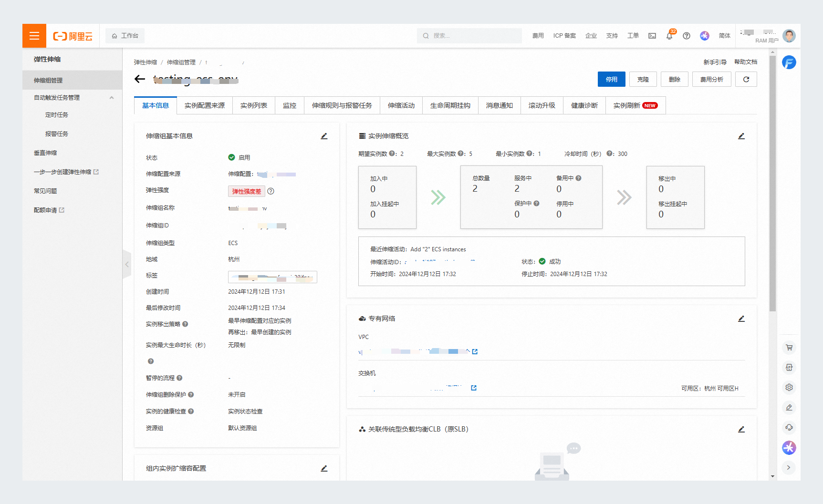Click the 弹性伸缩 breadcrumb link
Image resolution: width=823 pixels, height=504 pixels.
coord(146,62)
